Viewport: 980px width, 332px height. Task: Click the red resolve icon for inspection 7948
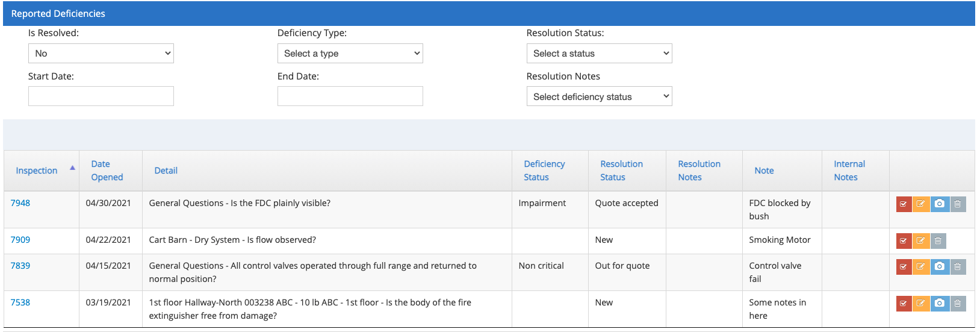pos(904,204)
